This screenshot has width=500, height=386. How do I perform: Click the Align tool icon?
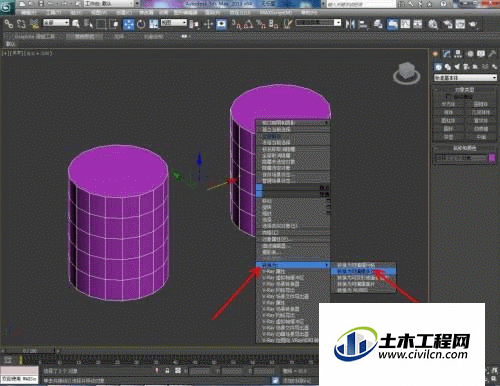point(363,24)
